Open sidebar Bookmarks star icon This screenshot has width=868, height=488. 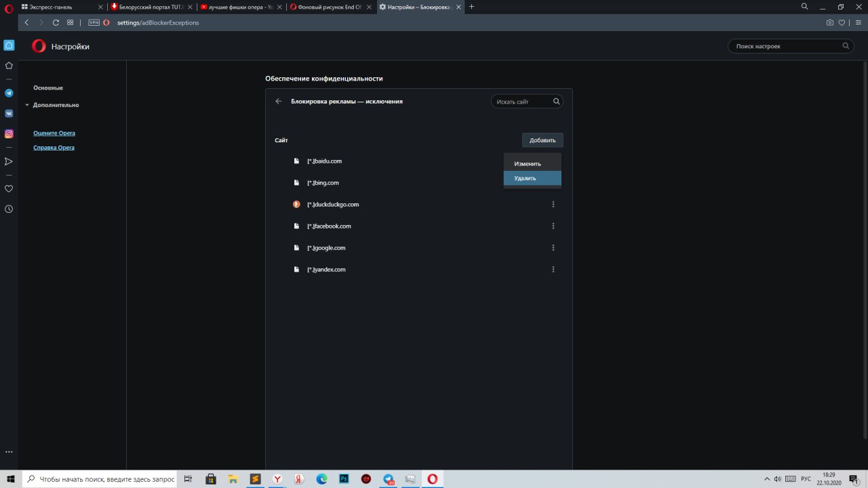pos(9,66)
